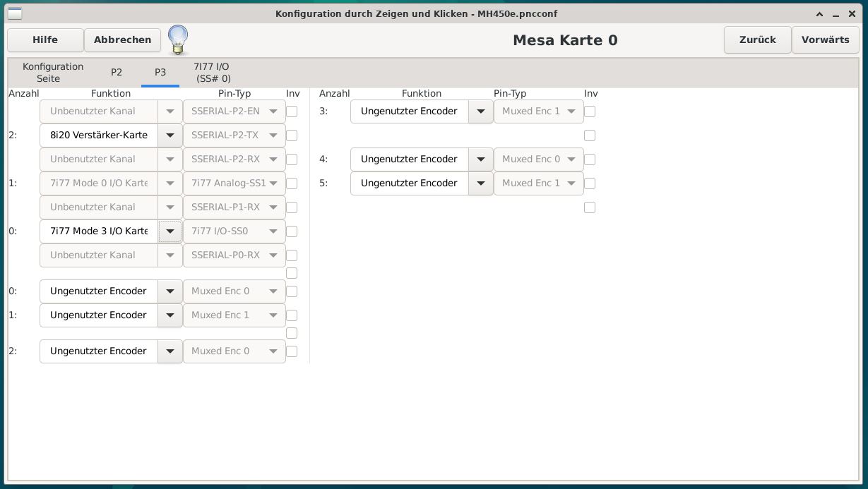The image size is (868, 489).
Task: Toggle Inv checkbox for 7i77 Analog-SS1 row
Action: tap(292, 183)
